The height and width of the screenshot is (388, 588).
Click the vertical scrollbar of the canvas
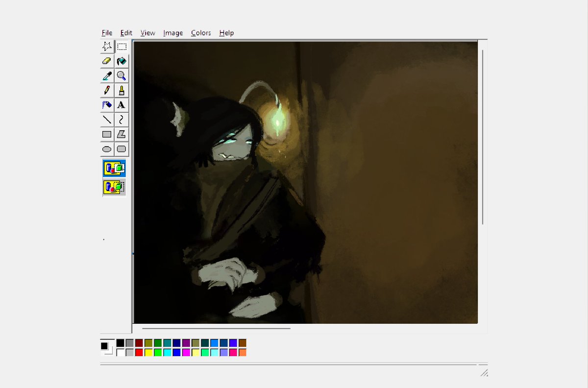[483, 137]
